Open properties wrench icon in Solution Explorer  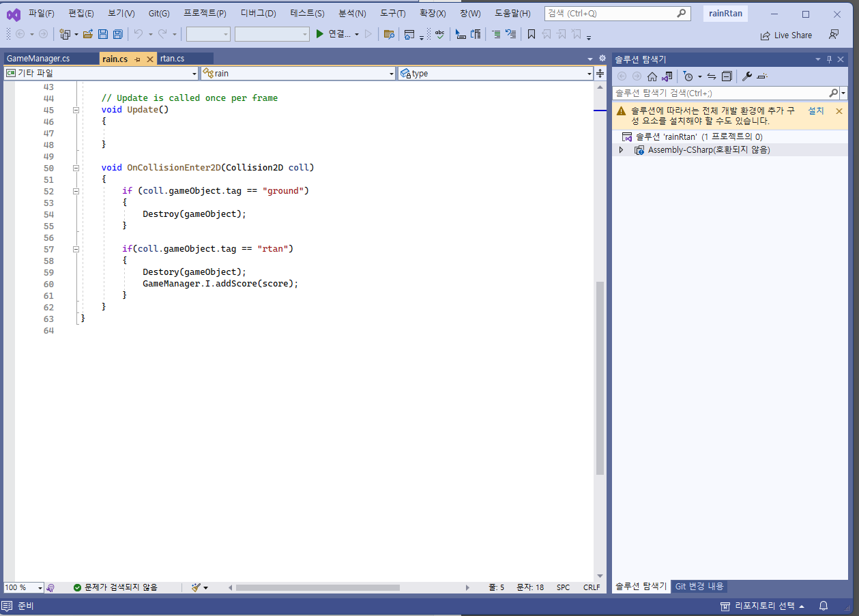(747, 76)
